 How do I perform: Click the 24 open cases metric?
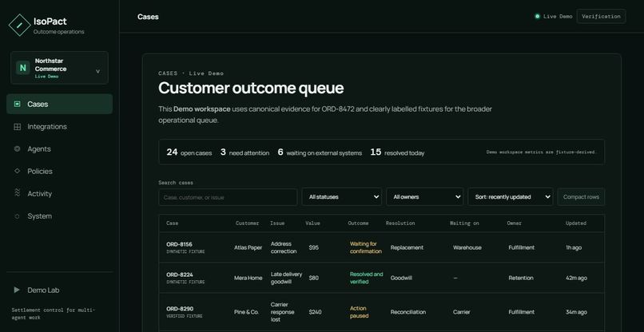[189, 152]
